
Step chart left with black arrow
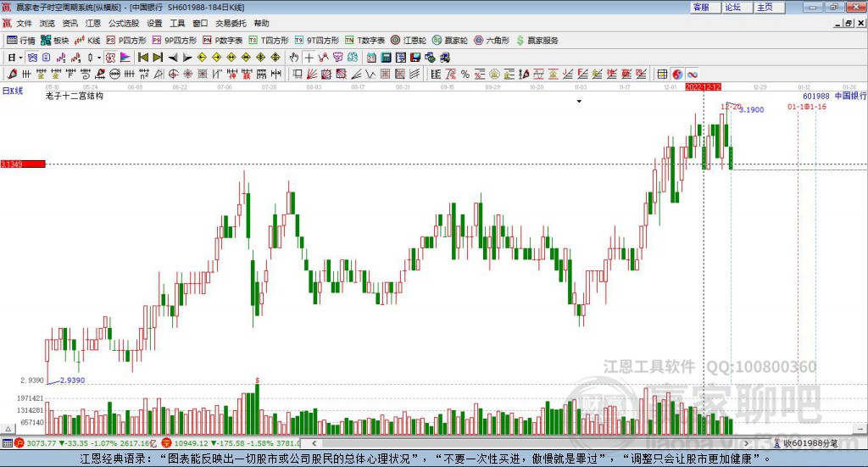click(x=173, y=58)
